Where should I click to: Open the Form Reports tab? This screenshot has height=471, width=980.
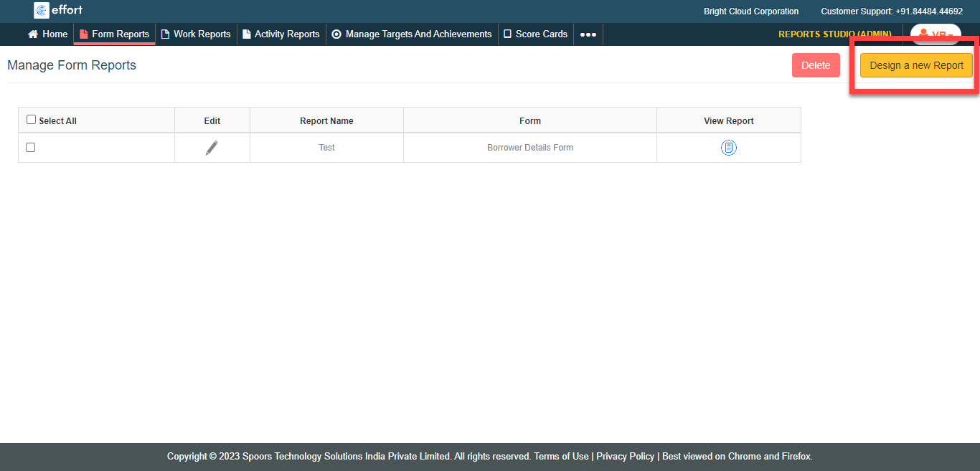(x=114, y=34)
